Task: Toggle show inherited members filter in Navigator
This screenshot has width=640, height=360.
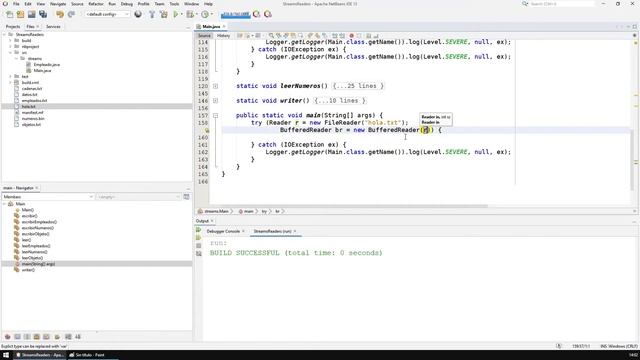Action: (7, 337)
